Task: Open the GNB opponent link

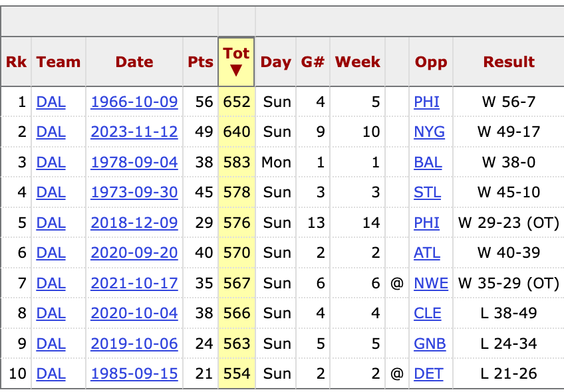Action: 430,343
